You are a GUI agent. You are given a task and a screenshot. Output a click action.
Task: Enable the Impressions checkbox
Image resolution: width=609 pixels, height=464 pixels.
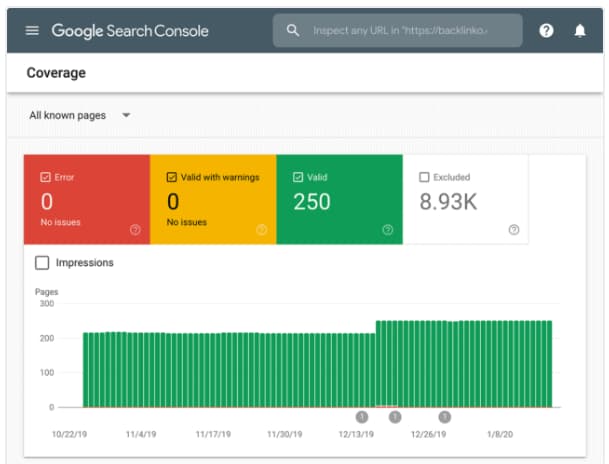pyautogui.click(x=42, y=263)
